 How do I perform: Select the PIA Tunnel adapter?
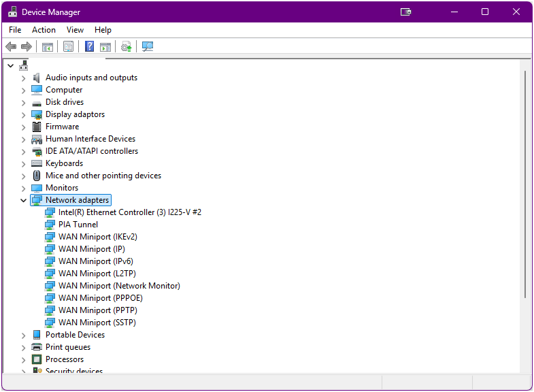(x=78, y=225)
